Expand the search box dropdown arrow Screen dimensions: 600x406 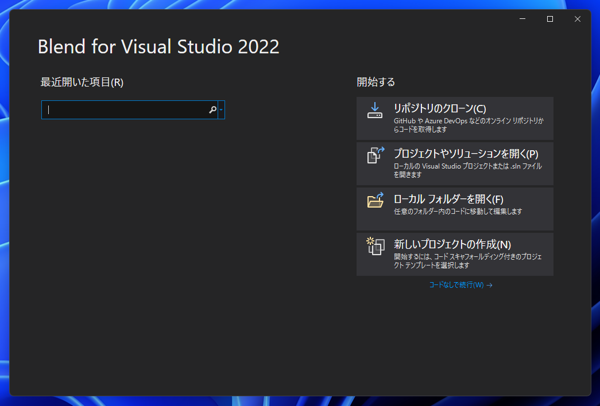coord(221,110)
